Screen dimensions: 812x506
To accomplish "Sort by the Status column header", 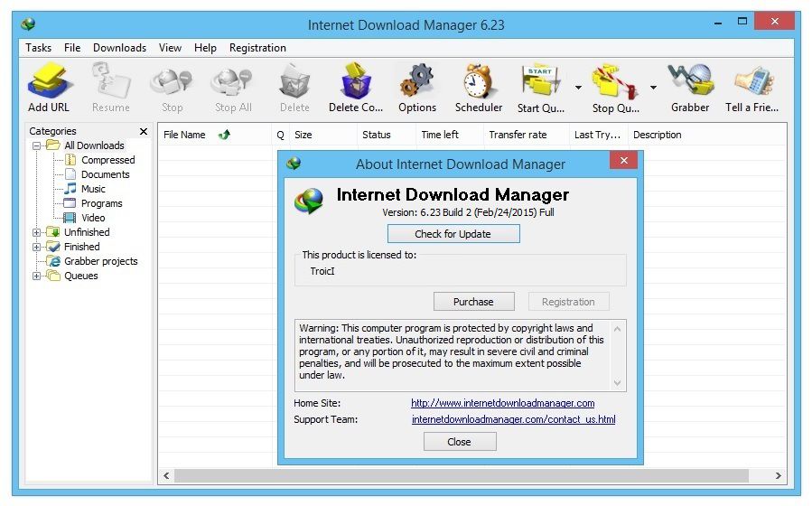I will point(376,135).
